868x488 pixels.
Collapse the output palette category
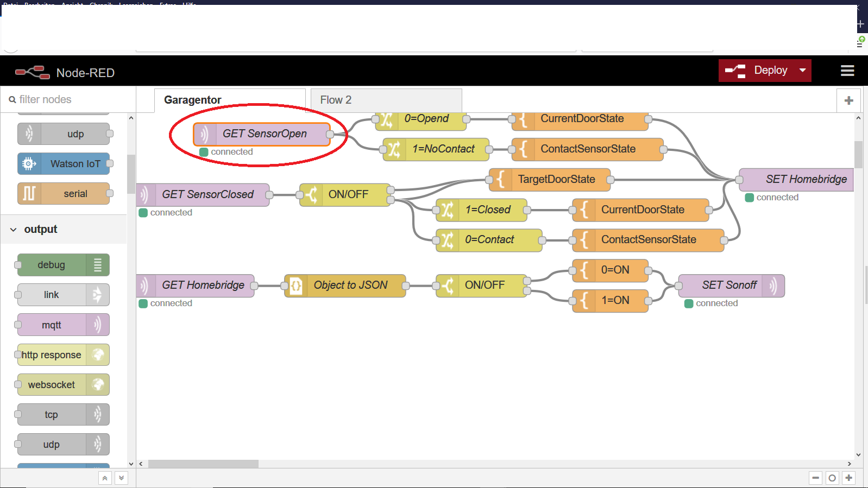pyautogui.click(x=14, y=230)
